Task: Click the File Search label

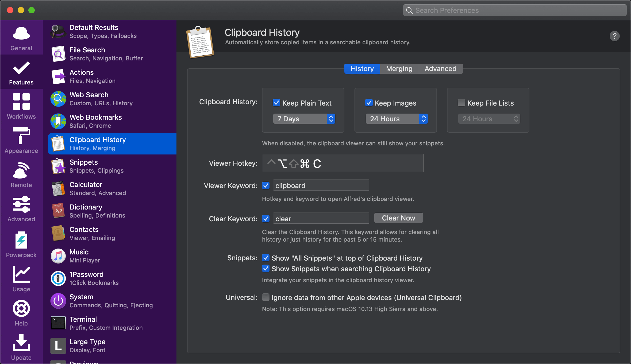Action: pyautogui.click(x=87, y=50)
